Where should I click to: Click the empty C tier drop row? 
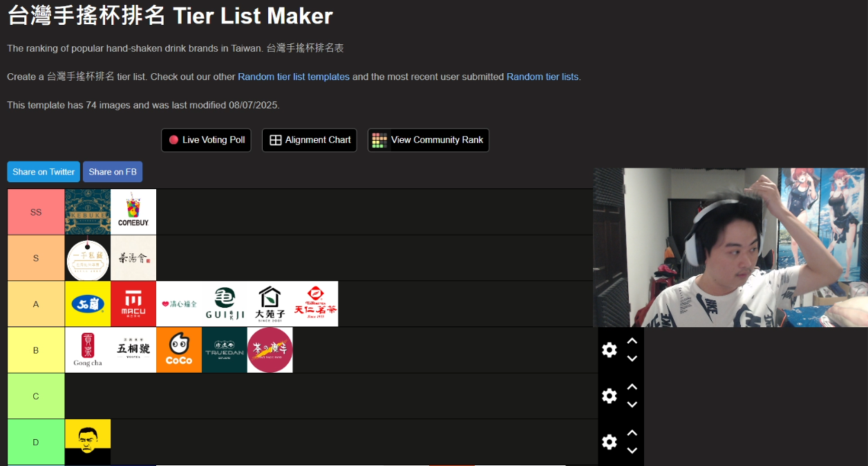click(x=331, y=396)
